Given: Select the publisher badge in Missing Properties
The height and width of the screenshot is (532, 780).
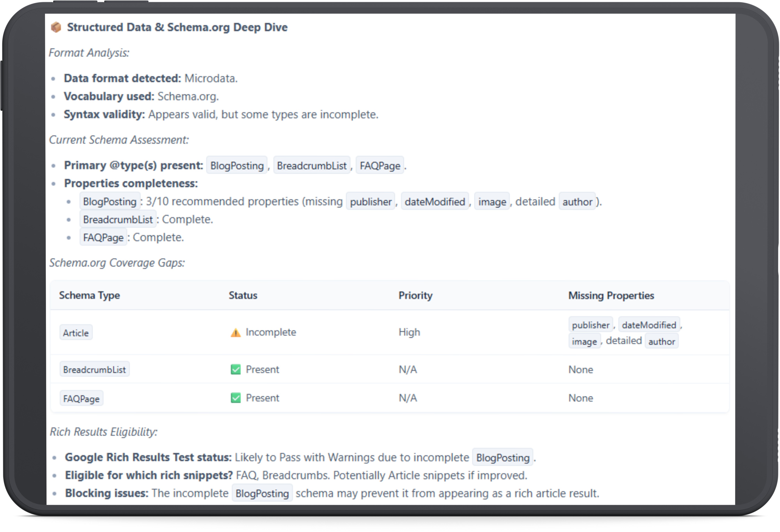Looking at the screenshot, I should (590, 324).
